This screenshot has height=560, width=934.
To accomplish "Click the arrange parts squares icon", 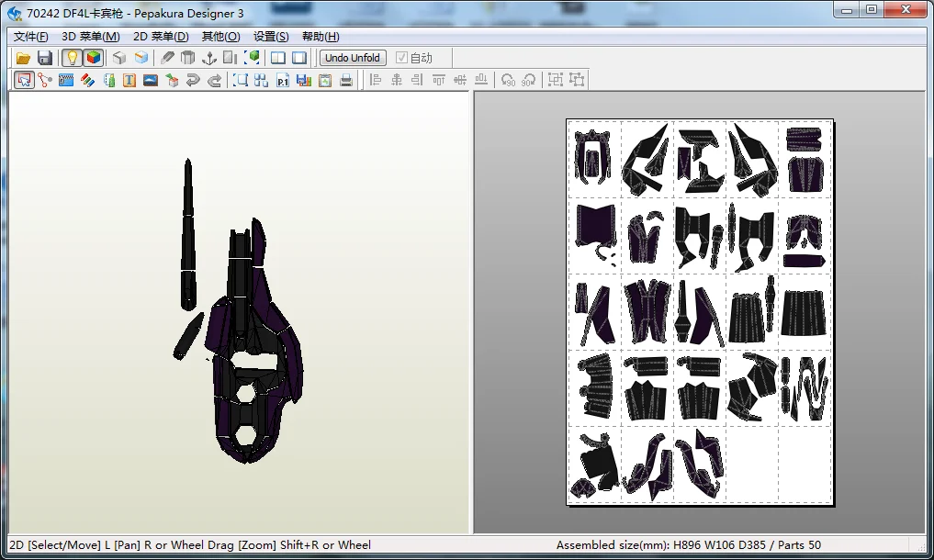I will pos(261,80).
